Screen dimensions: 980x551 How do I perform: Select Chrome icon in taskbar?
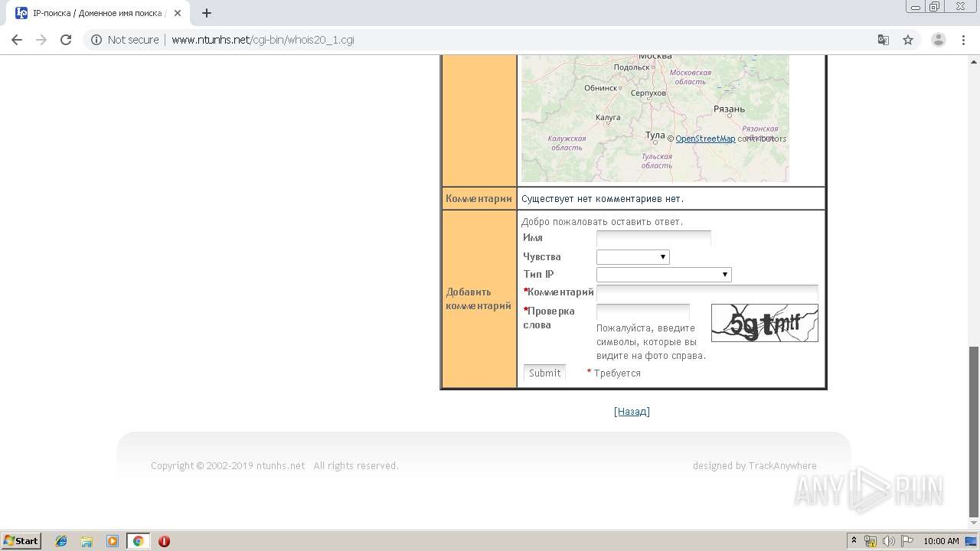tap(139, 541)
